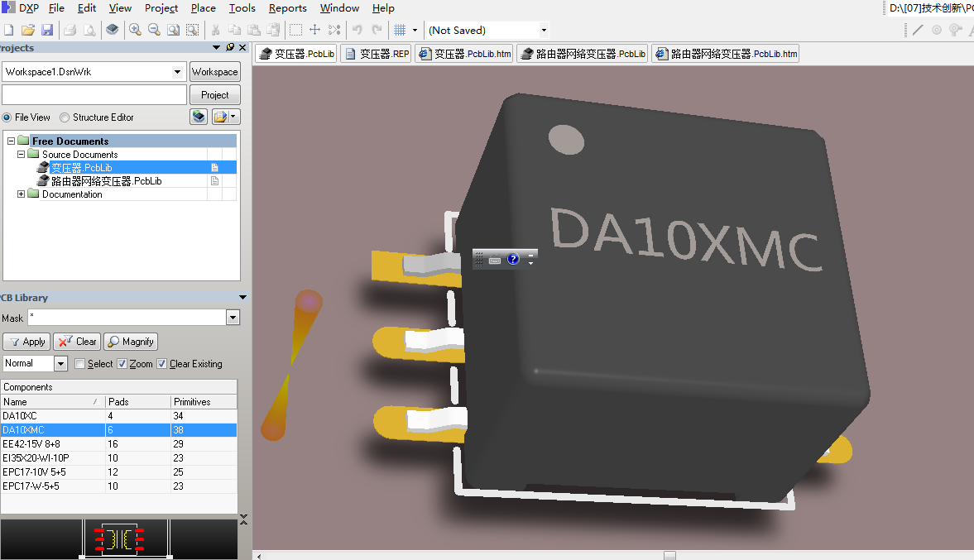Click the pin icon of Projects panel
This screenshot has width=974, height=560.
click(230, 47)
